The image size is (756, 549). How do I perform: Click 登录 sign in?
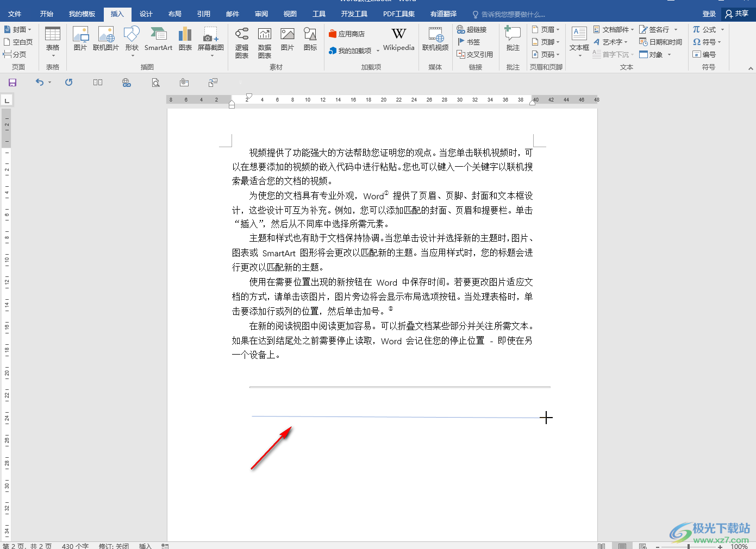tap(709, 14)
